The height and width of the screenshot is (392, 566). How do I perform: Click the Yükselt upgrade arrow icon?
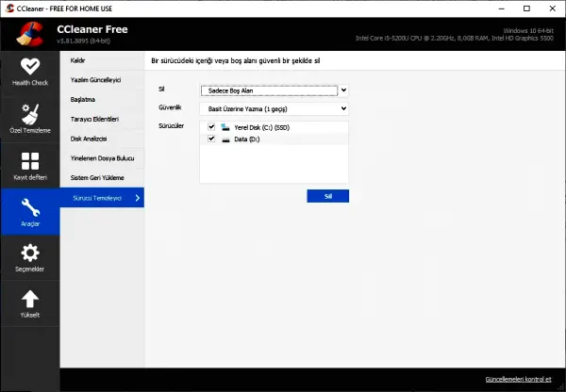pos(29,300)
